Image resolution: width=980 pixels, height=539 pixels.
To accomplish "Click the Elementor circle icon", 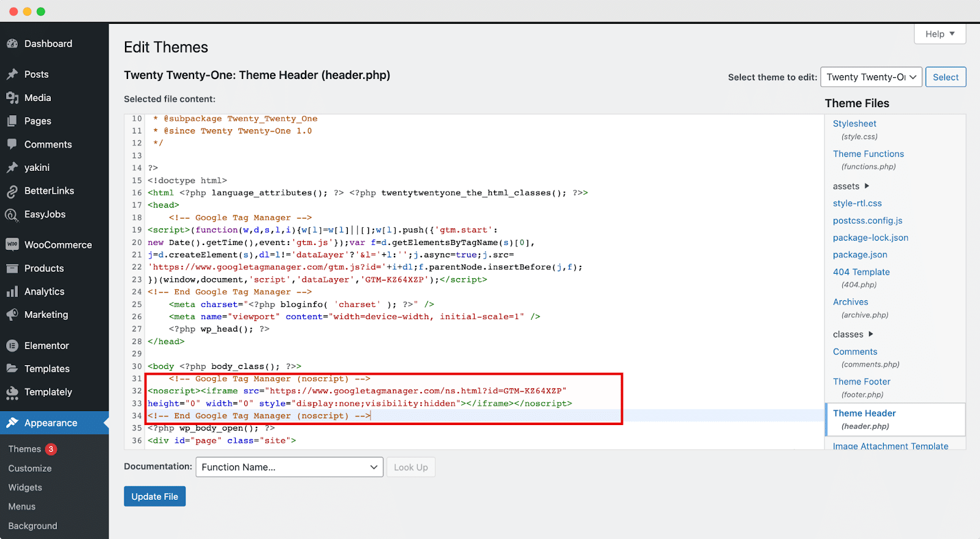I will click(12, 345).
